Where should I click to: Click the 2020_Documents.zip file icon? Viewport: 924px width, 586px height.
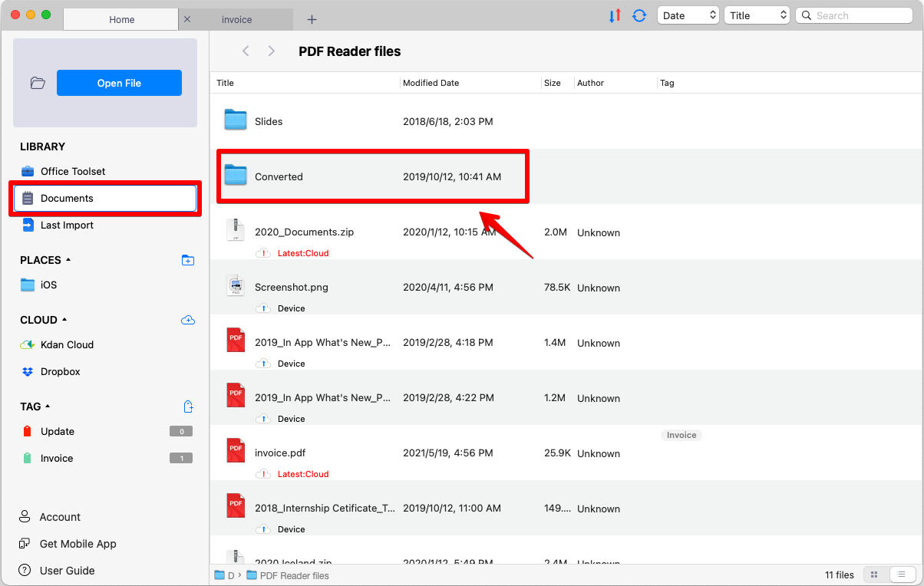[x=236, y=230]
